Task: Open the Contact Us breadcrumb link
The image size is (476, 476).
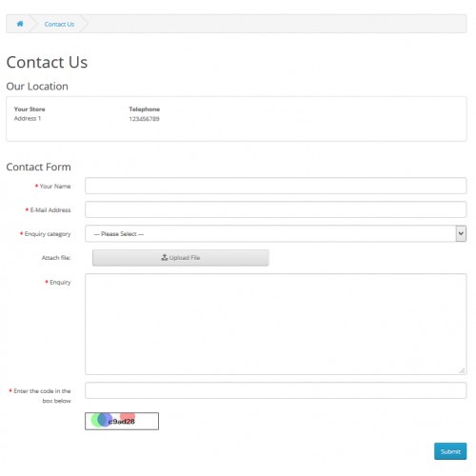Action: [x=59, y=24]
